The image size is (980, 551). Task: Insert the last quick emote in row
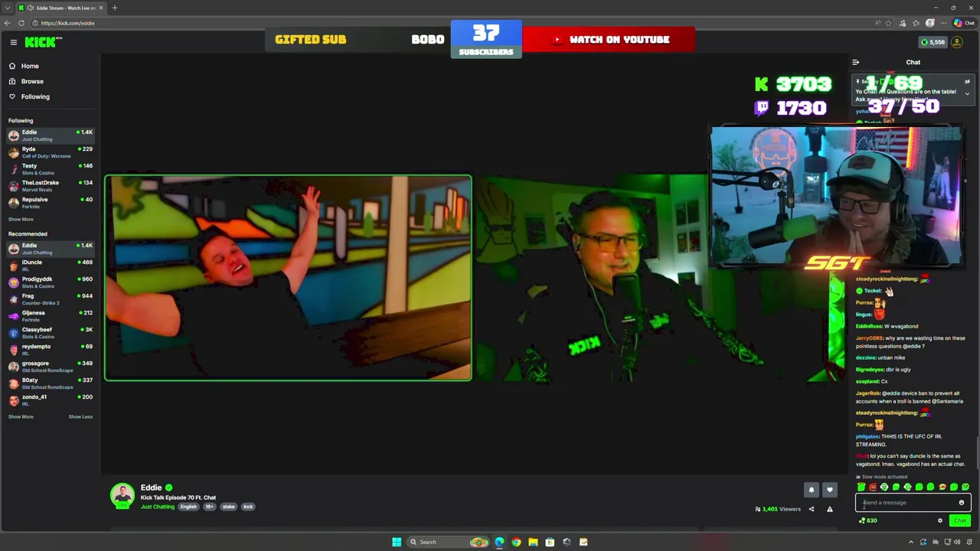(x=965, y=487)
